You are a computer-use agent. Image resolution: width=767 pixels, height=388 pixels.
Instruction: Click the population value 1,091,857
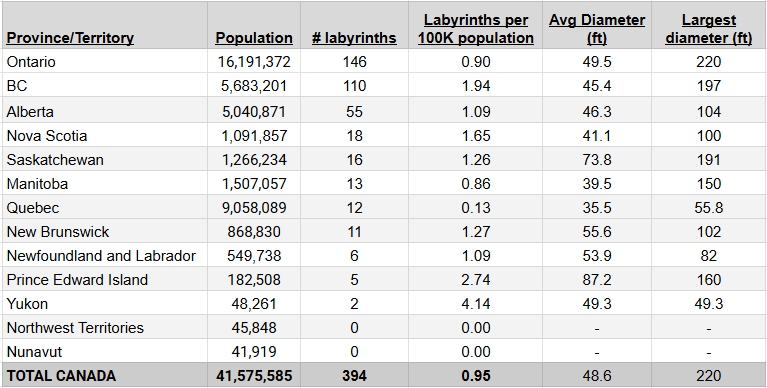[254, 136]
